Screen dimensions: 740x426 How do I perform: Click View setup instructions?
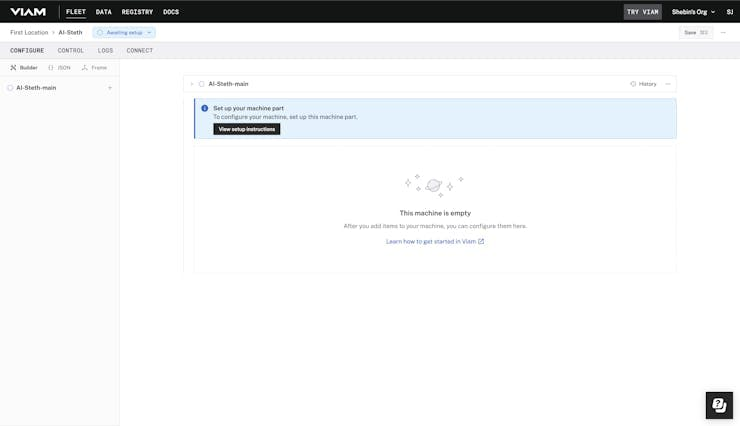tap(246, 129)
